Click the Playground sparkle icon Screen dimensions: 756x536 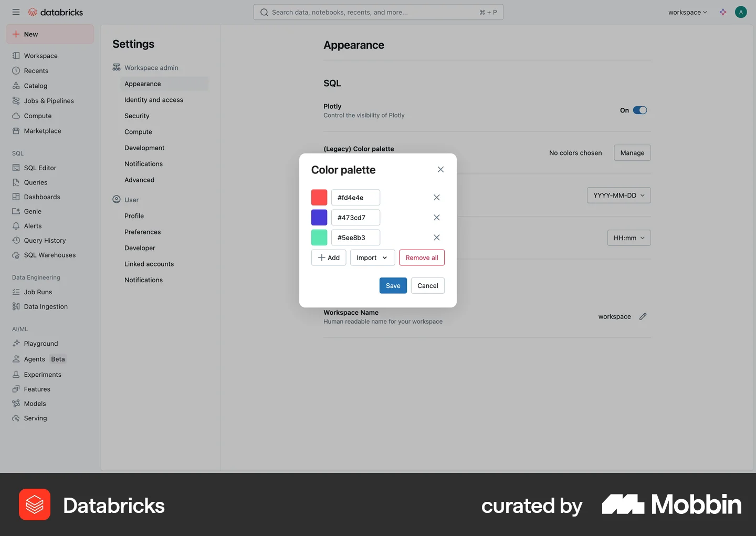point(16,343)
